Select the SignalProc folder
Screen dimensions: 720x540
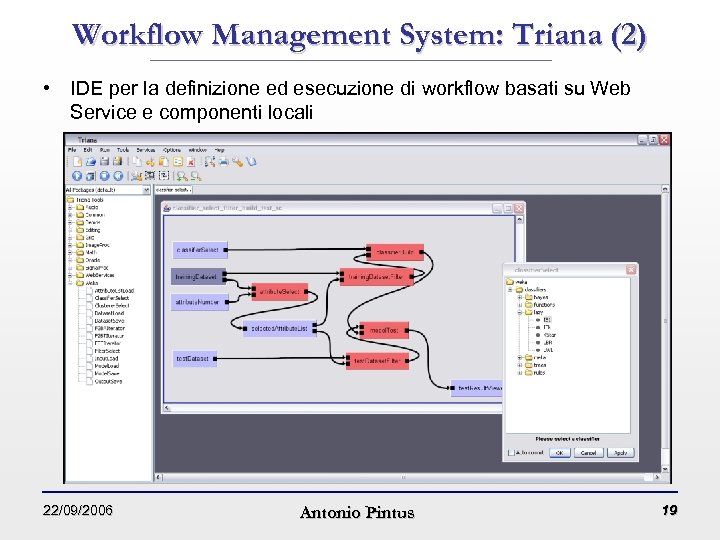[92, 268]
